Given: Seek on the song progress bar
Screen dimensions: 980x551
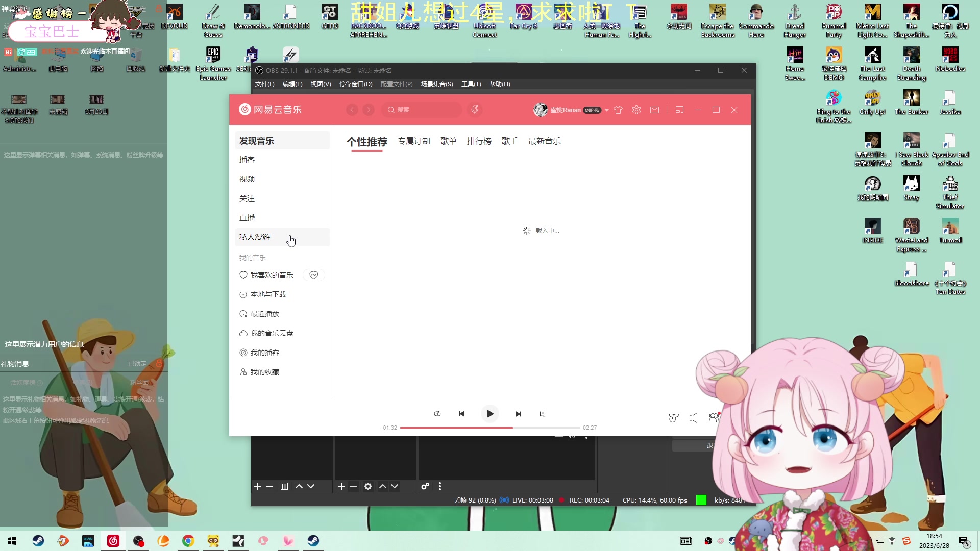Looking at the screenshot, I should [x=489, y=428].
